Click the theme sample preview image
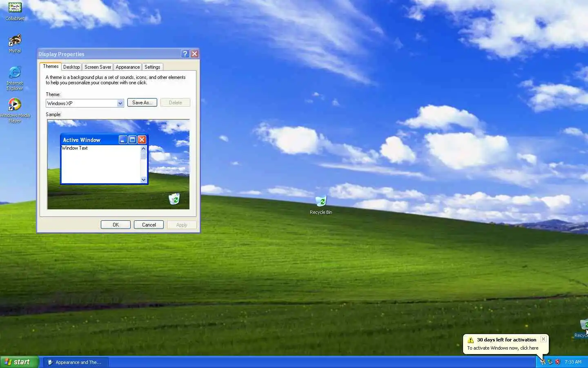 click(x=118, y=164)
